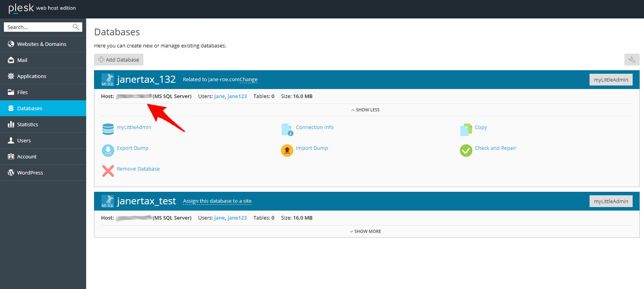Click Assign this database to a site
This screenshot has height=289, width=644.
tap(217, 201)
